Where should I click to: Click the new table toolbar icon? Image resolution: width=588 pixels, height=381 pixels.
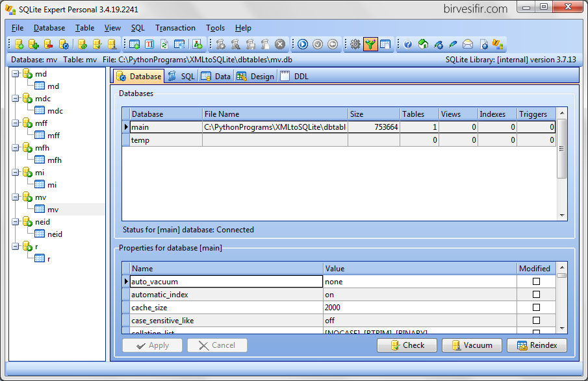(x=135, y=44)
